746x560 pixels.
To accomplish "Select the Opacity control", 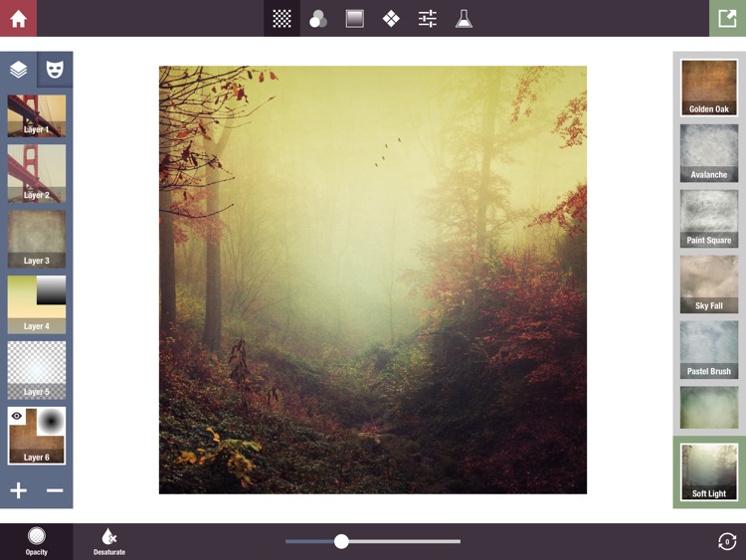I will 37,541.
